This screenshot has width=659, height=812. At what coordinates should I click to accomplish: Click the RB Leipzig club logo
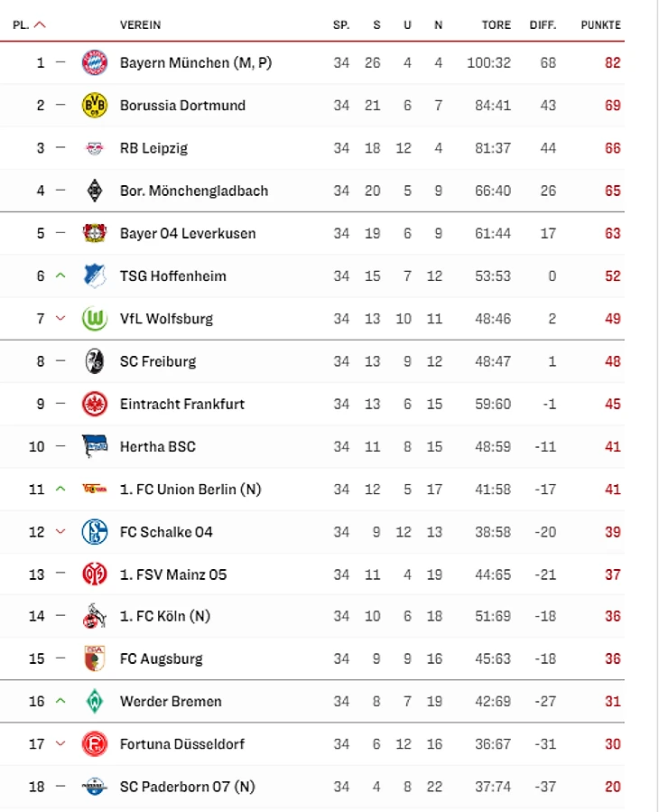pyautogui.click(x=94, y=148)
